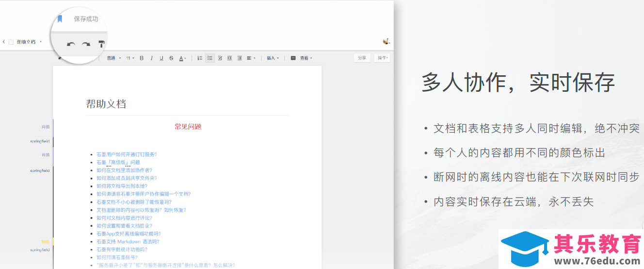The height and width of the screenshot is (269, 644).
Task: Open the font color picker
Action: (x=182, y=58)
